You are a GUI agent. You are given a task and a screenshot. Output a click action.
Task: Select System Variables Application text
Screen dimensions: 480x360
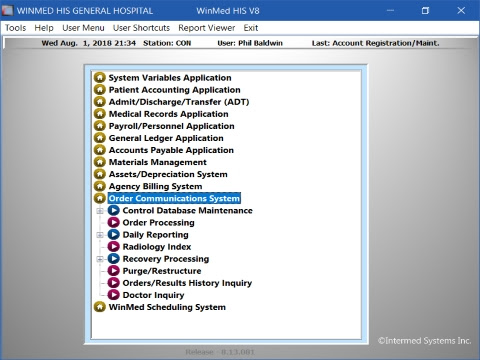tap(170, 78)
